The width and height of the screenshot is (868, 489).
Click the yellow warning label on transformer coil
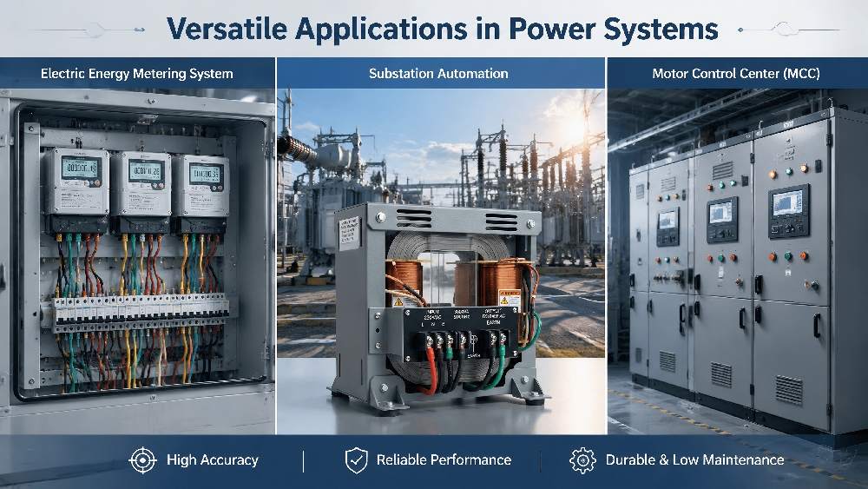pos(510,298)
